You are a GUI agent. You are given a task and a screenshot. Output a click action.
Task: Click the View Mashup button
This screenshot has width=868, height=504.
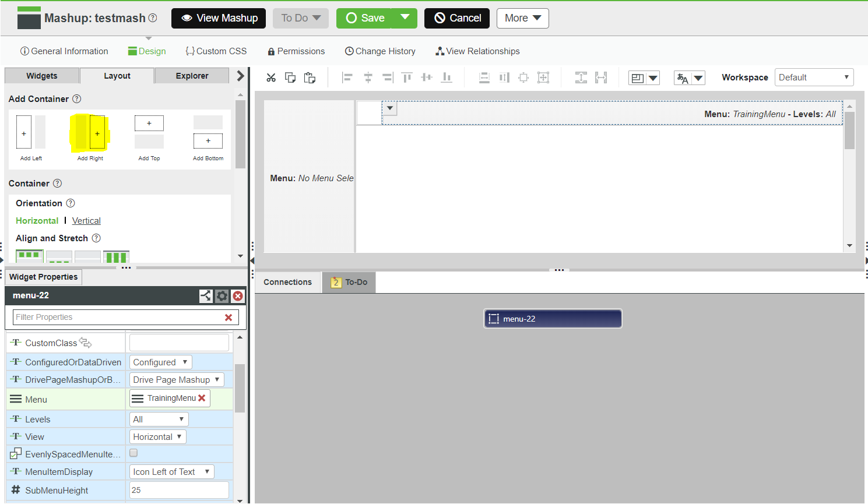pos(218,18)
